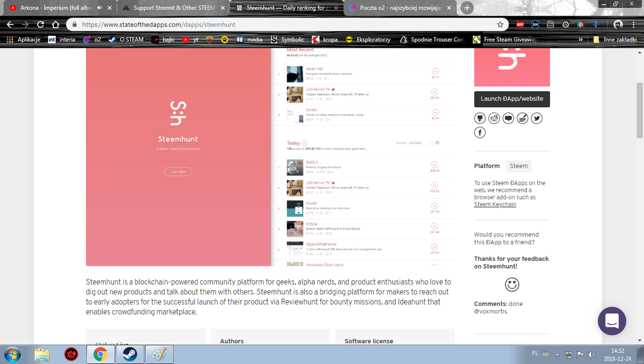644x364 pixels.
Task: Open the Chrome three-dot menu
Action: coord(634,24)
